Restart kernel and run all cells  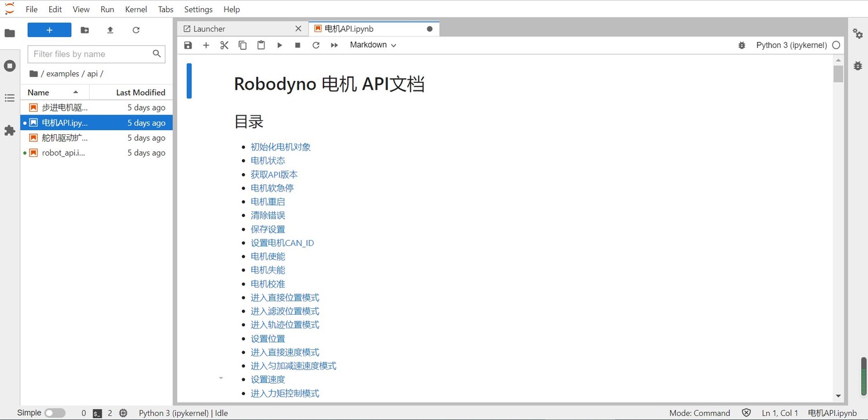334,45
